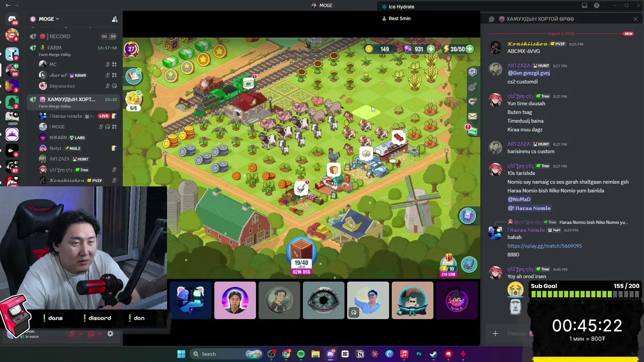The width and height of the screenshot is (644, 362).
Task: Open the gift box 4/10 event icon
Action: (448, 265)
